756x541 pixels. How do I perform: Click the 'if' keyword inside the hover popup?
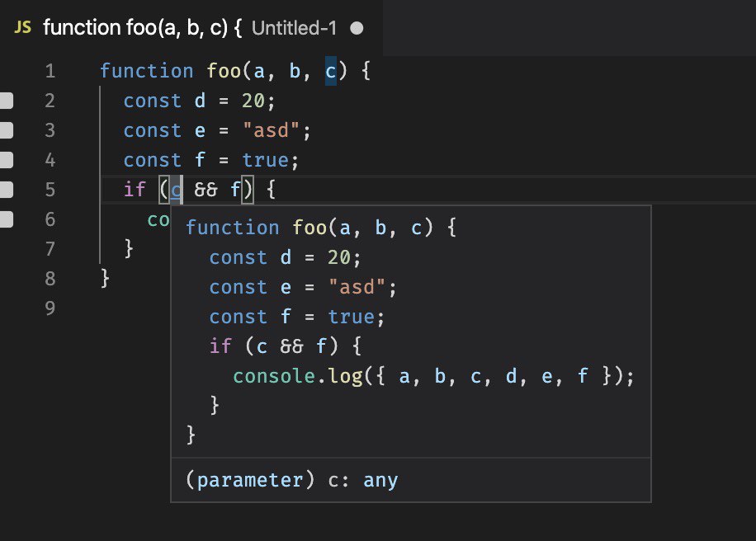pyautogui.click(x=221, y=346)
